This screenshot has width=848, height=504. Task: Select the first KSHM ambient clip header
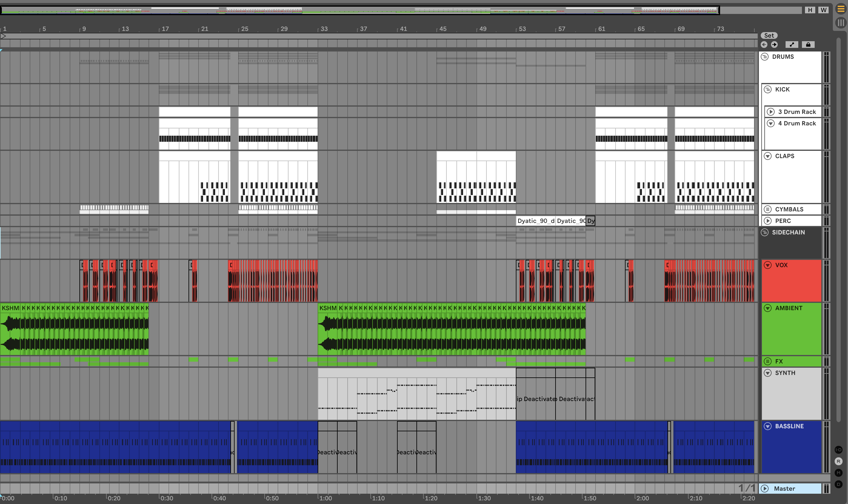(x=10, y=308)
